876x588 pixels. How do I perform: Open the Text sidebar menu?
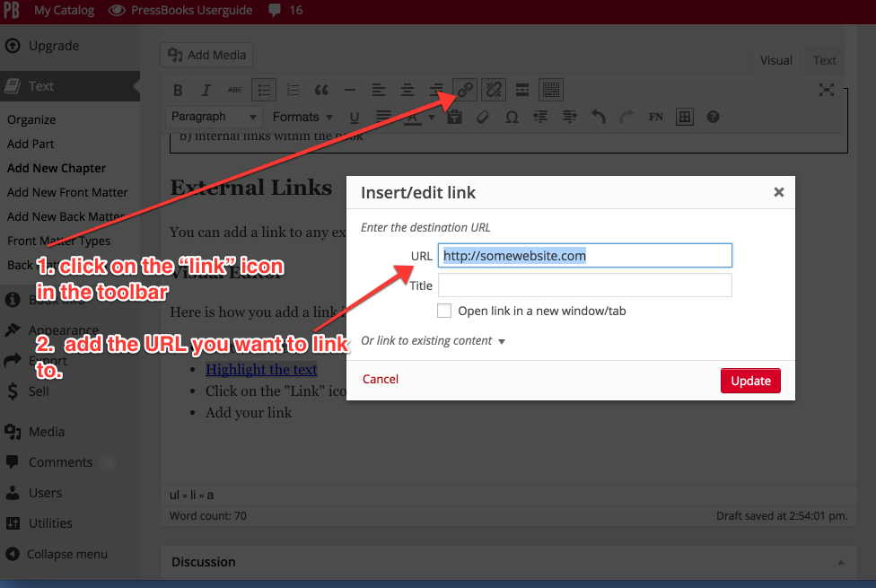(x=70, y=86)
